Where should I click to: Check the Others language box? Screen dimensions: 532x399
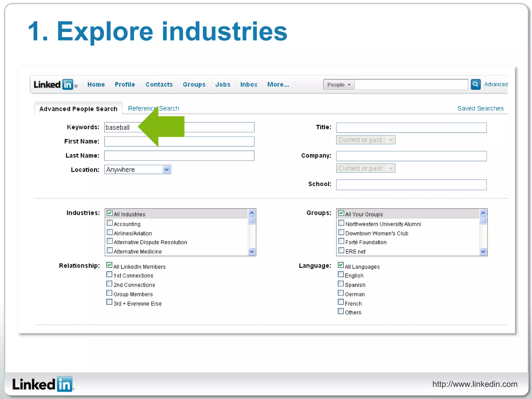coord(341,311)
